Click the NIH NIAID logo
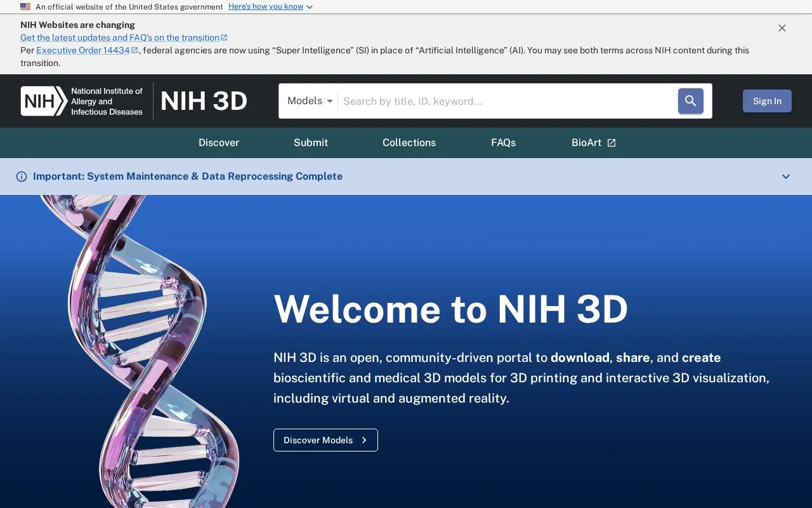 82,101
